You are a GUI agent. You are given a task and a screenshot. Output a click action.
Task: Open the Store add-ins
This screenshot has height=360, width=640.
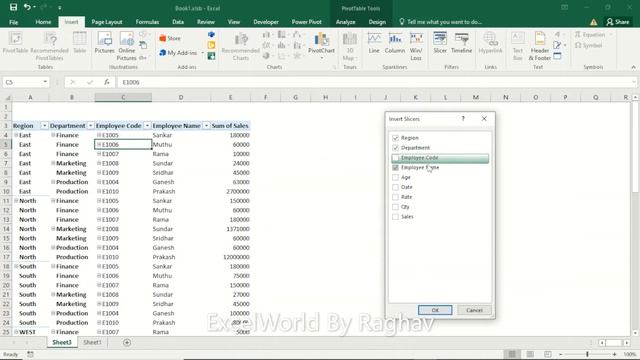[170, 38]
